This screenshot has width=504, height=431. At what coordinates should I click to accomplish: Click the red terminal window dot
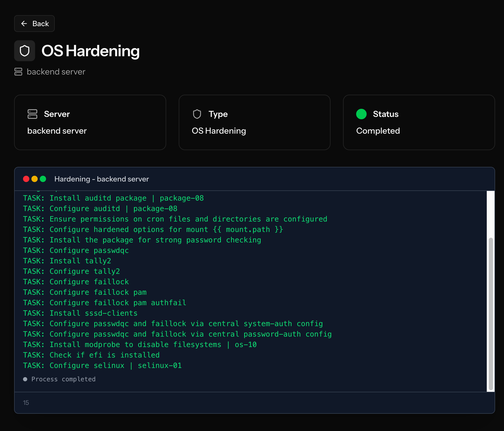pos(26,179)
